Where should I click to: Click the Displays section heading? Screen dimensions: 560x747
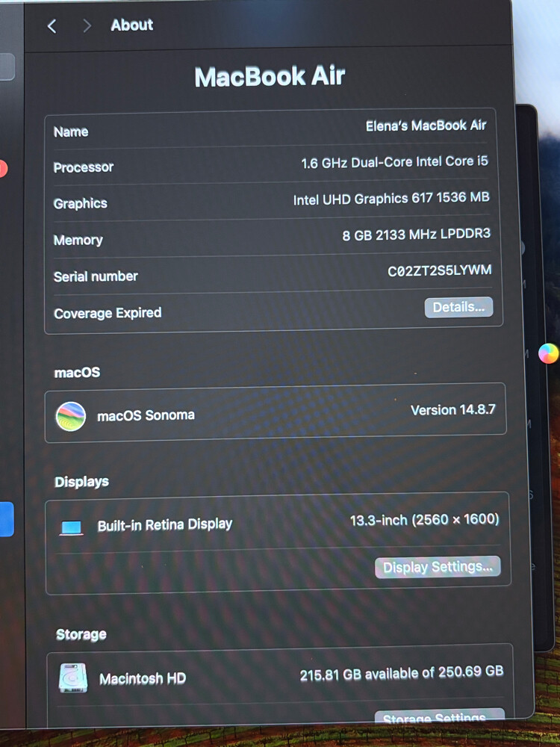pyautogui.click(x=81, y=482)
